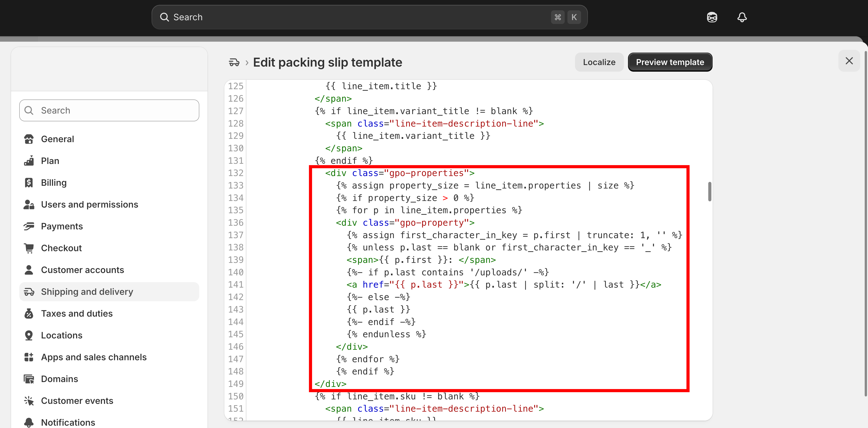
Task: Click the Customer accounts person icon
Action: pos(29,270)
